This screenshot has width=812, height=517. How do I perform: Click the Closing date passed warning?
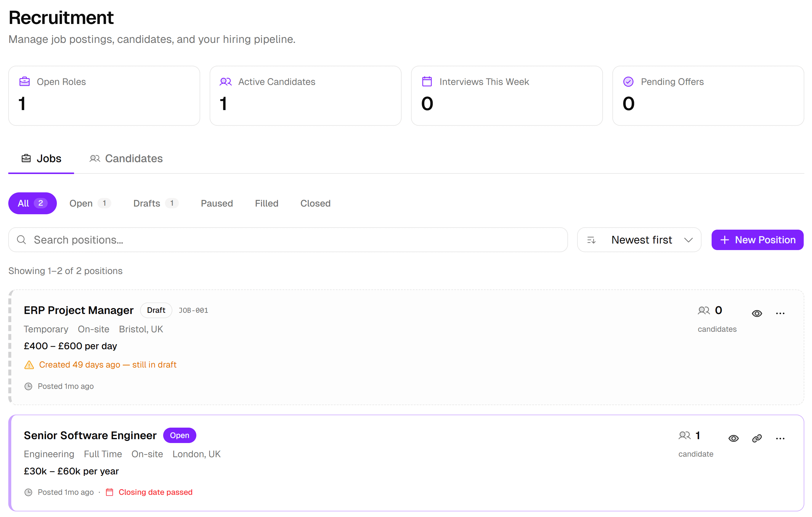pos(155,492)
